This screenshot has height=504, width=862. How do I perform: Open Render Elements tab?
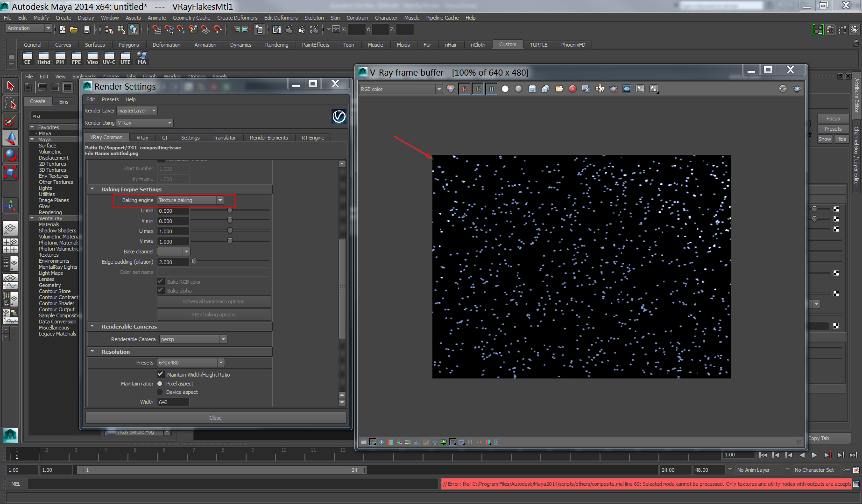point(268,138)
